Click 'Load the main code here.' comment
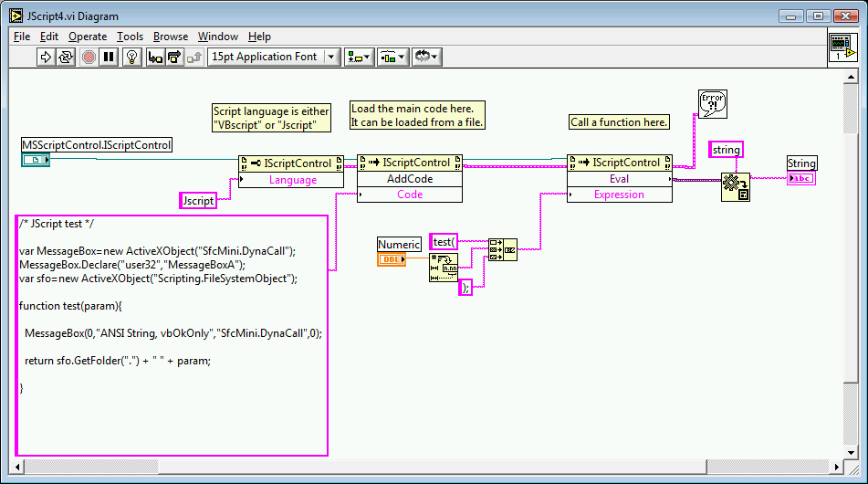This screenshot has width=868, height=484. [x=417, y=115]
